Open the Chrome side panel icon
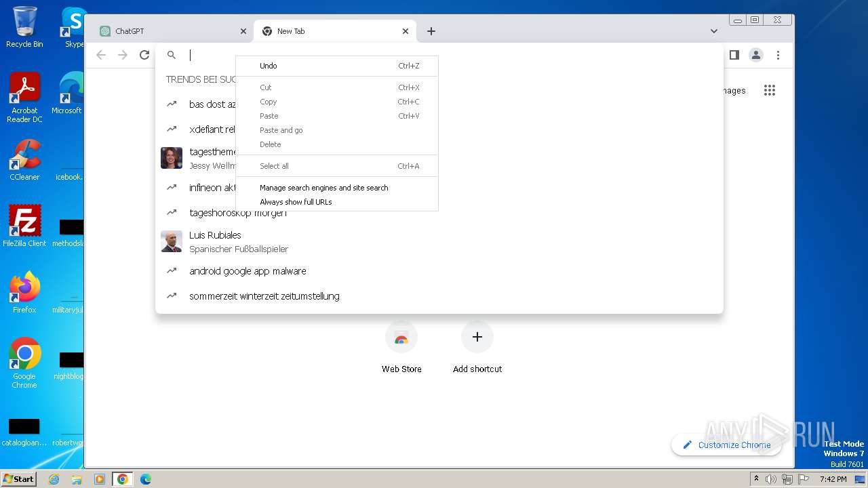This screenshot has height=488, width=868. 734,55
